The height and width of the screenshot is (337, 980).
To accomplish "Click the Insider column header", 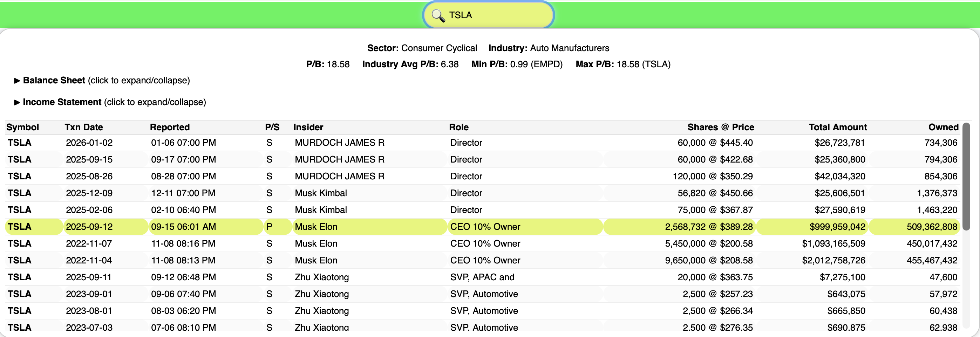I will click(308, 127).
